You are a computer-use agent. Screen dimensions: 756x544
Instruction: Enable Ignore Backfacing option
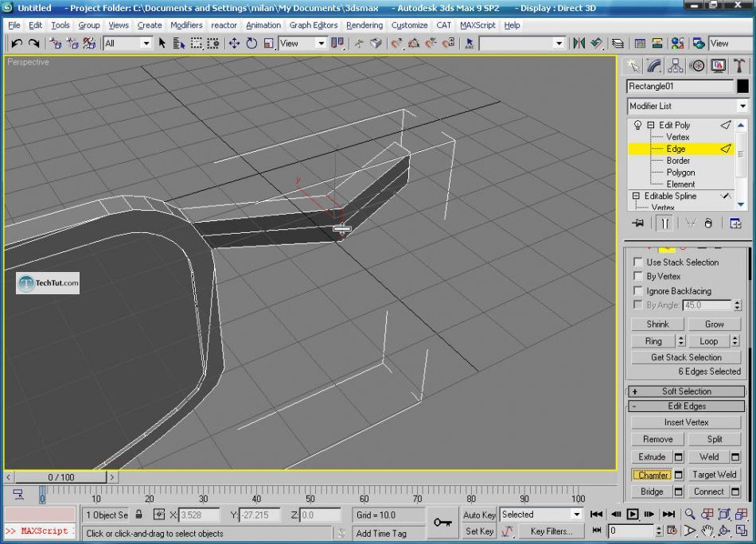click(637, 291)
